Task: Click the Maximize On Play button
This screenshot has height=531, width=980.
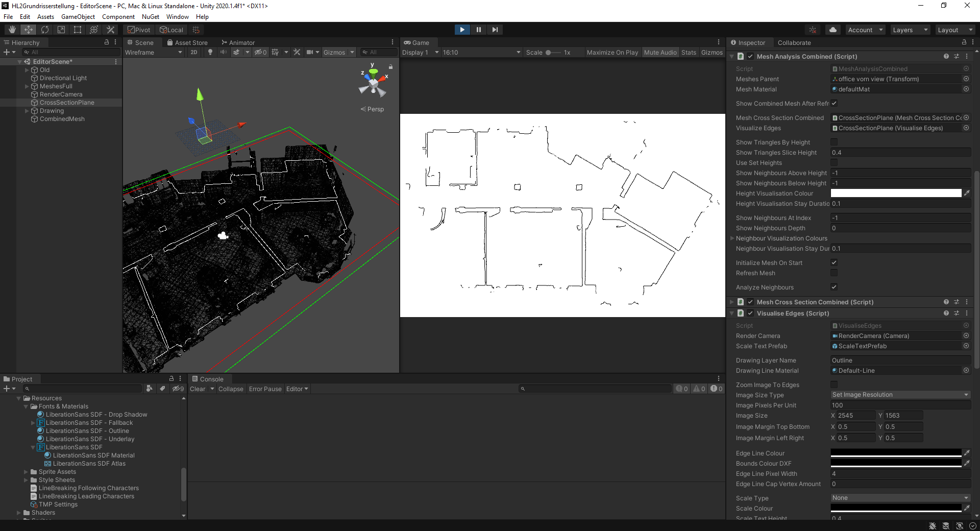Action: [x=612, y=52]
